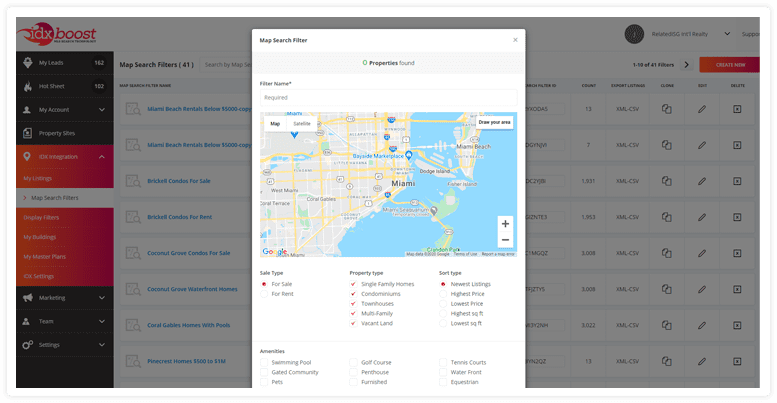Screen dimensions: 777x403
Task: Click the IDX Integration pin icon
Action: (x=27, y=157)
